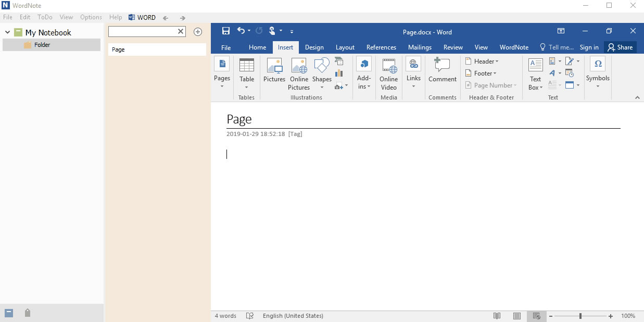Open the Page Number dropdown

491,85
